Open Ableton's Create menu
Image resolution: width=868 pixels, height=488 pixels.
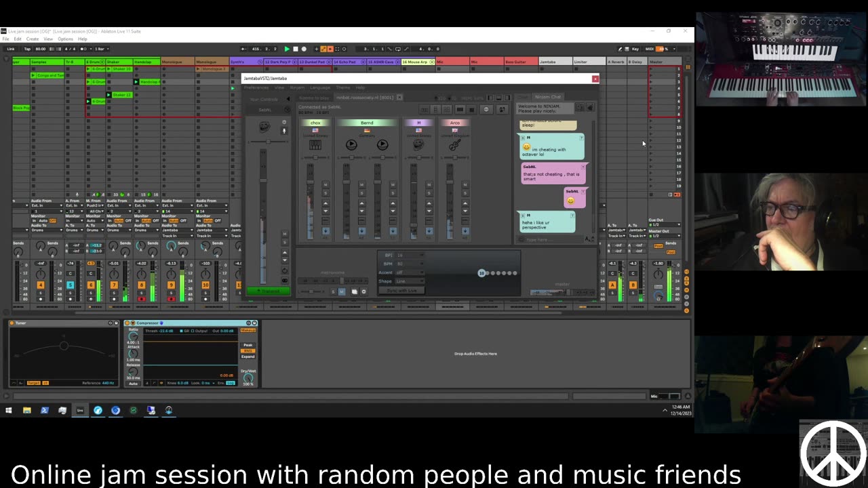pos(33,39)
